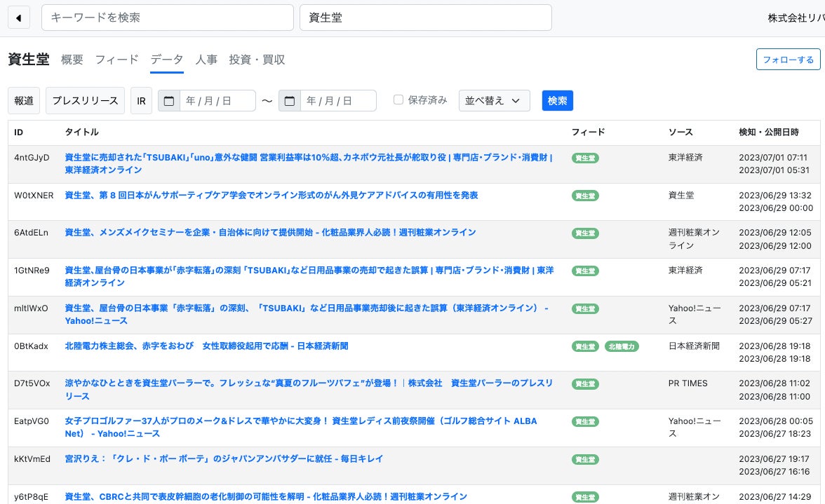Click the ソース column header
The image size is (825, 504).
click(680, 132)
